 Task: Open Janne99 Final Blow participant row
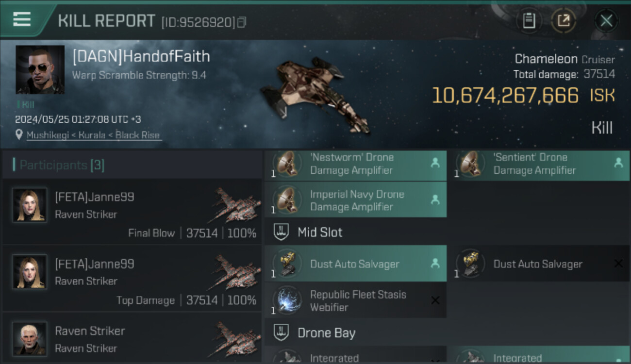(x=132, y=213)
